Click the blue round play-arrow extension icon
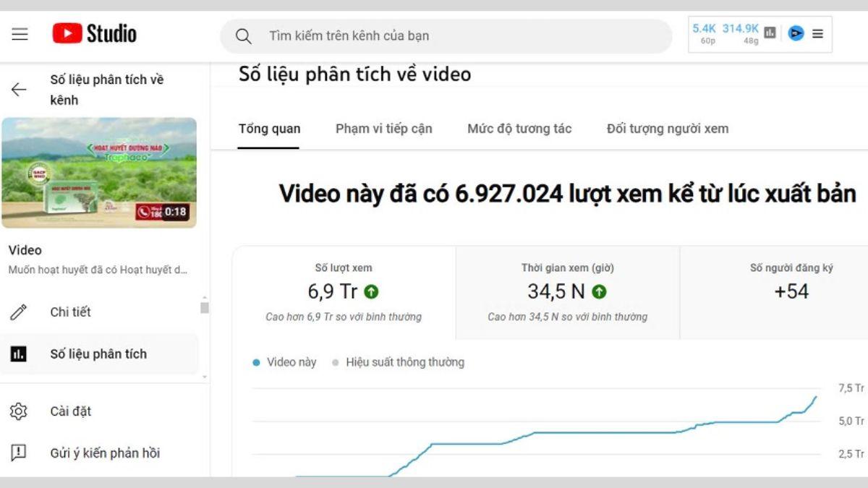Image resolution: width=868 pixels, height=488 pixels. click(796, 33)
